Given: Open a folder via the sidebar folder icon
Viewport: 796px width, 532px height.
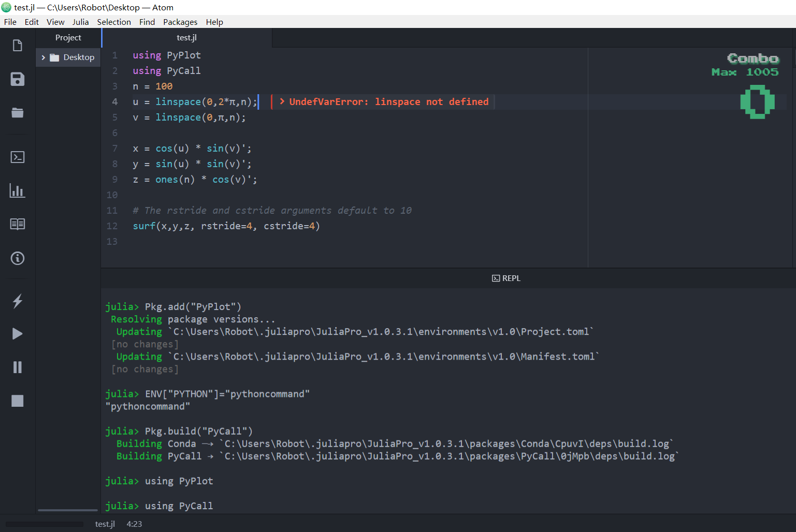Looking at the screenshot, I should click(x=17, y=113).
